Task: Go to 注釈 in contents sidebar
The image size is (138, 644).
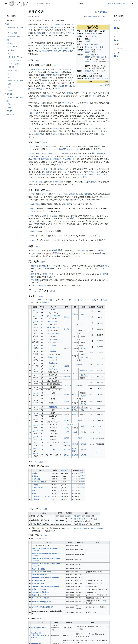Action: 9,104
